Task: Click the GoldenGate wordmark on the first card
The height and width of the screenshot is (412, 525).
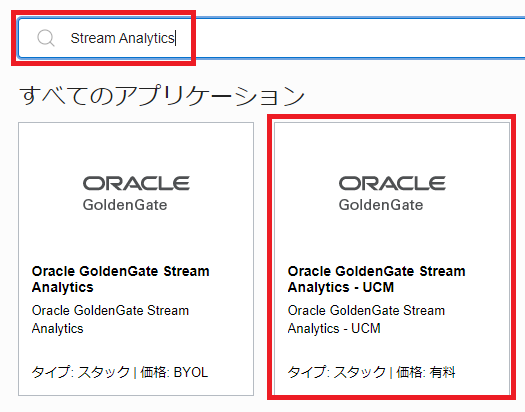Action: coord(125,205)
